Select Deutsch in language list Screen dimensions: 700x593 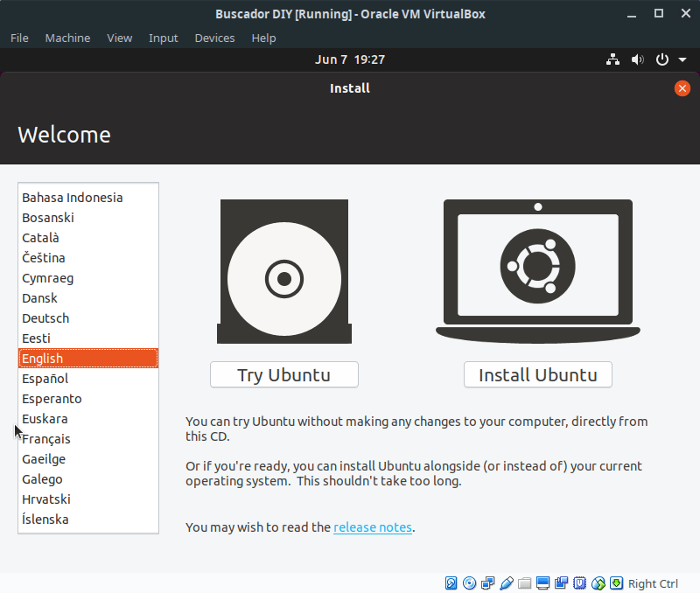88,318
